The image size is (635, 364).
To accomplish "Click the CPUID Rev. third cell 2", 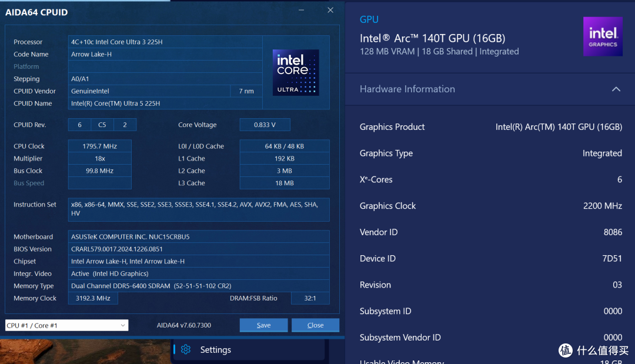I will [125, 125].
